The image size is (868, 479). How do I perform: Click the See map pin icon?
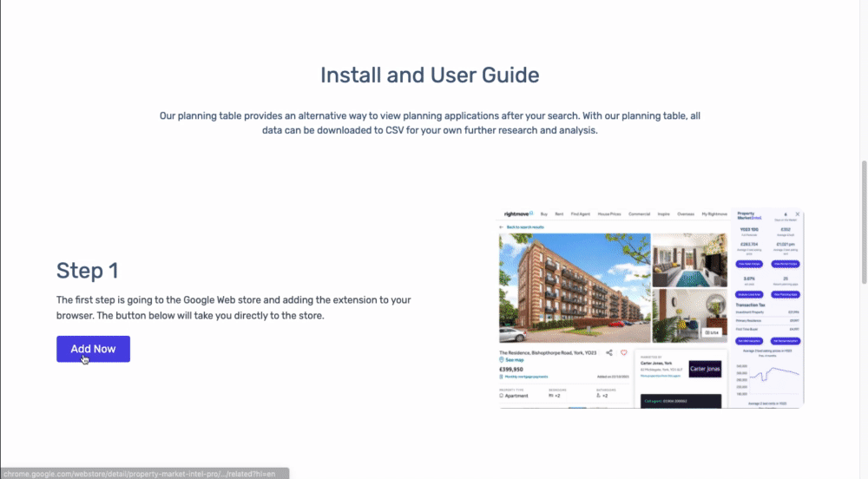pos(502,360)
